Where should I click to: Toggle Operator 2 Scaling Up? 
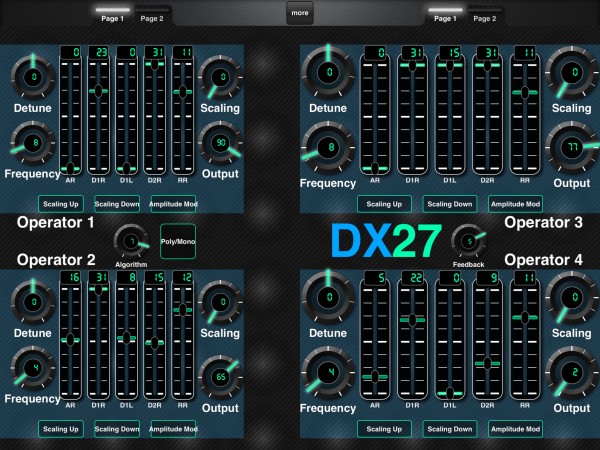click(x=61, y=429)
